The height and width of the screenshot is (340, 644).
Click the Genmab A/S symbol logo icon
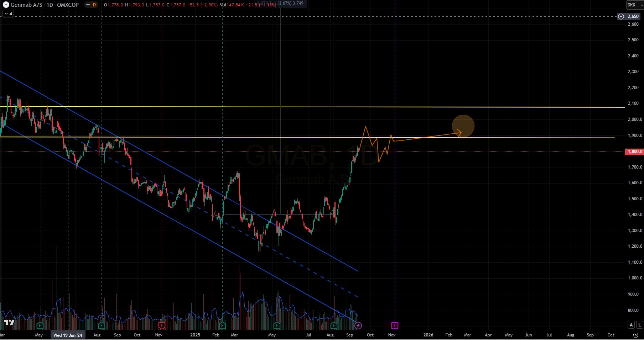(6, 5)
